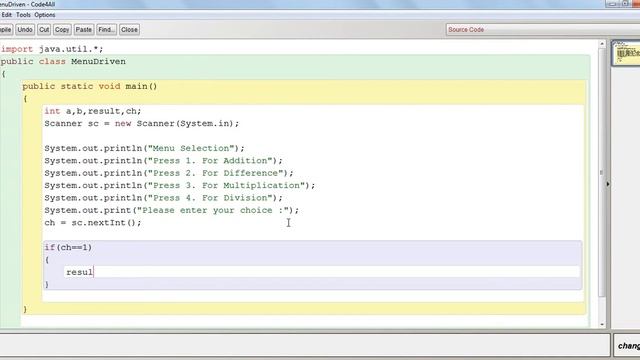Click the code minimap thumbnail
Image resolution: width=640 pixels, height=360 pixels.
coord(626,53)
